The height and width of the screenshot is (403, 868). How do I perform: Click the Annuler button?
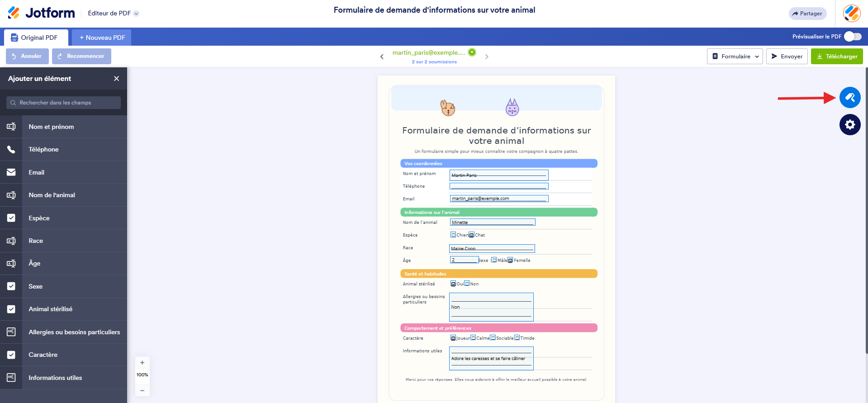coord(27,56)
